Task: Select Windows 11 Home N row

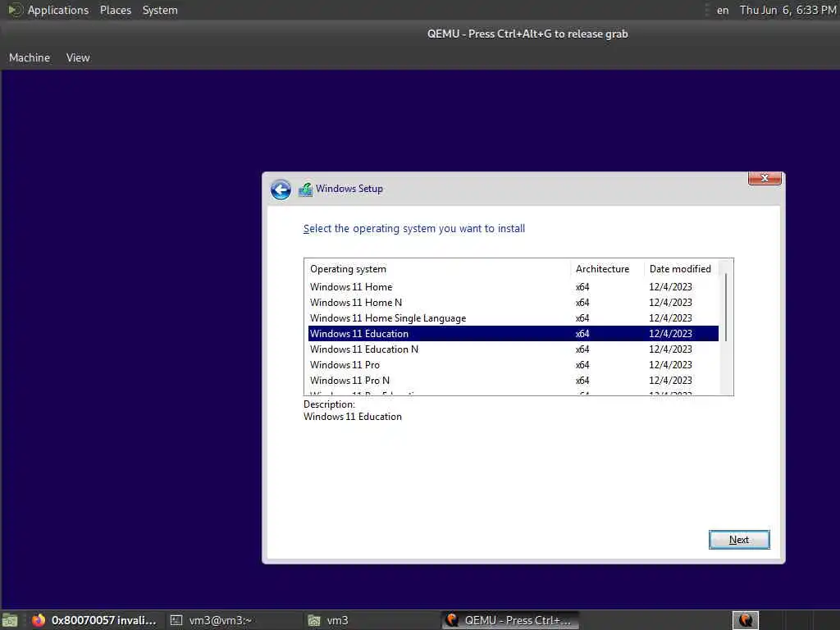Action: (514, 302)
